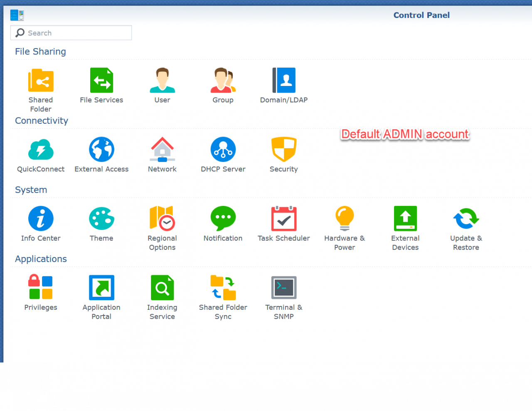Open File Services settings

click(x=101, y=81)
